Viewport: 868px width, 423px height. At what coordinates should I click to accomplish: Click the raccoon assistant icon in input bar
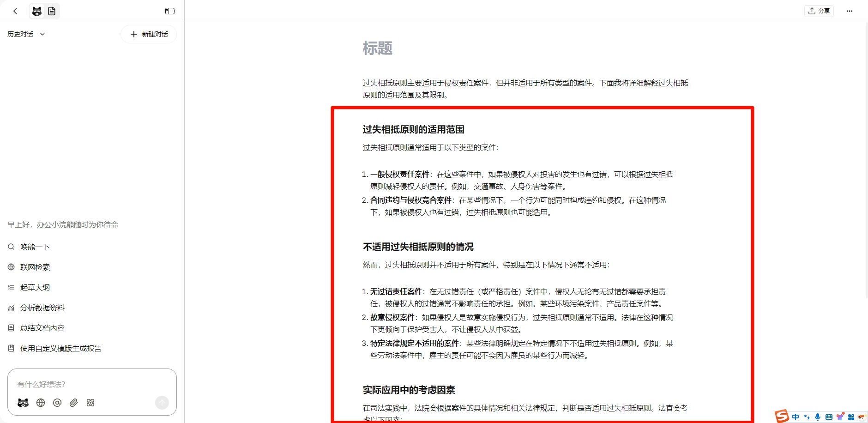tap(23, 403)
